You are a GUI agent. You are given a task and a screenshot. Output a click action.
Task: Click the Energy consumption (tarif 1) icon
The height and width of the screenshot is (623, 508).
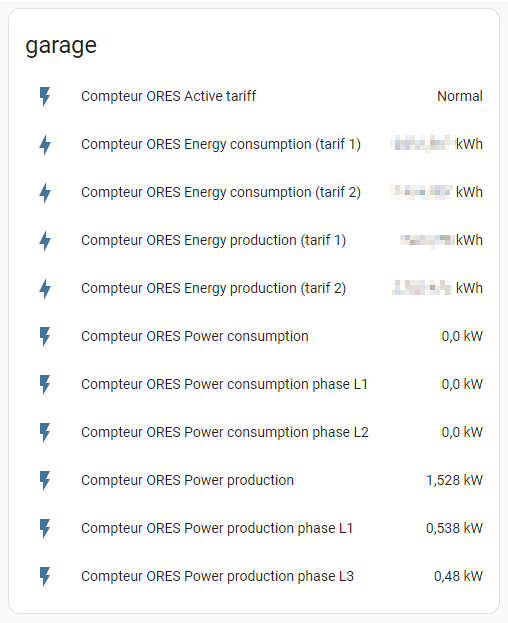pos(45,145)
